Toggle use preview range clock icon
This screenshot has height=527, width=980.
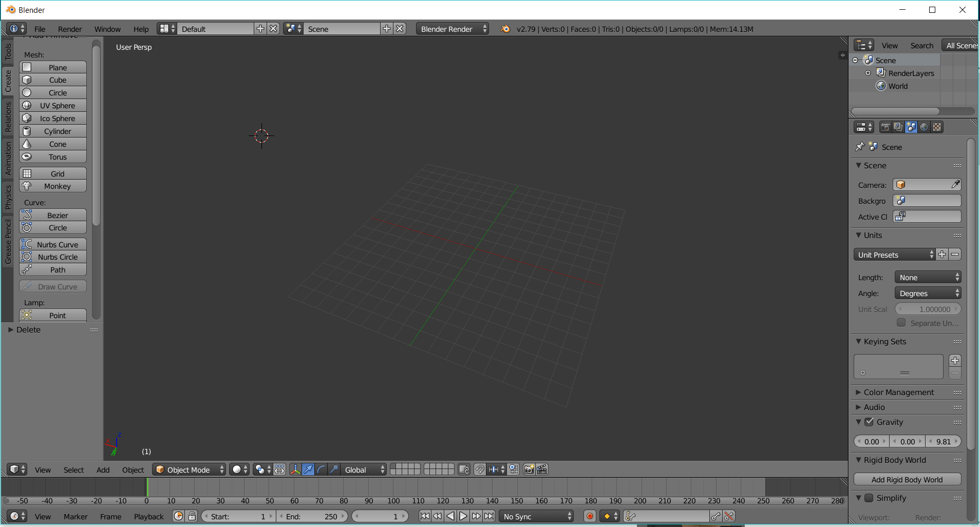tap(178, 516)
